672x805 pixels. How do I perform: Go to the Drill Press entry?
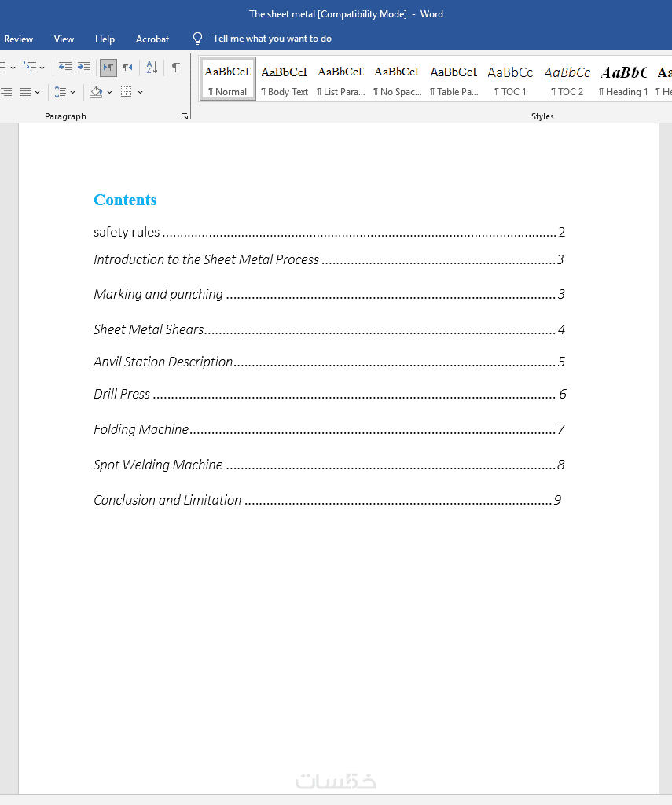coord(329,395)
